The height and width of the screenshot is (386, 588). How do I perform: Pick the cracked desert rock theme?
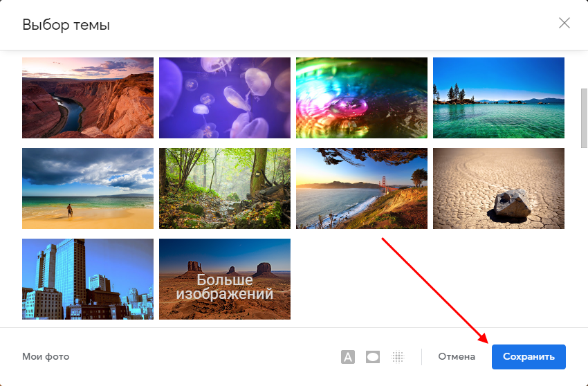click(x=499, y=188)
